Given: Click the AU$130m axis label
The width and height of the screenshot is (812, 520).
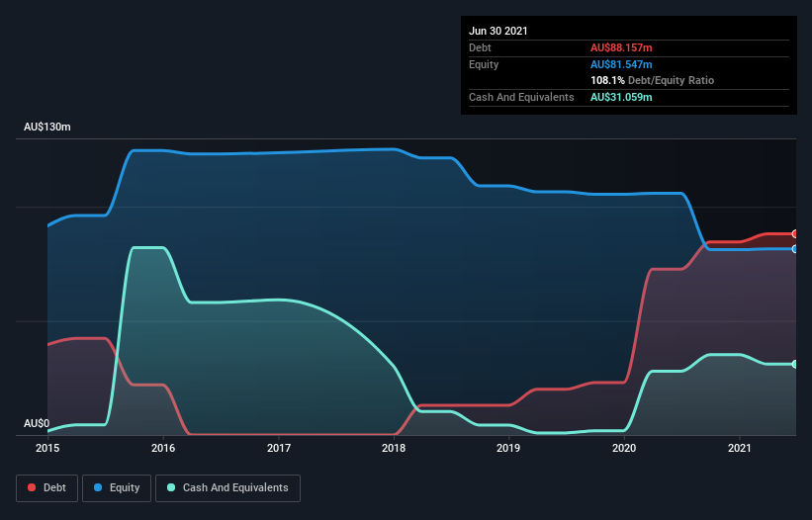Looking at the screenshot, I should pyautogui.click(x=47, y=127).
